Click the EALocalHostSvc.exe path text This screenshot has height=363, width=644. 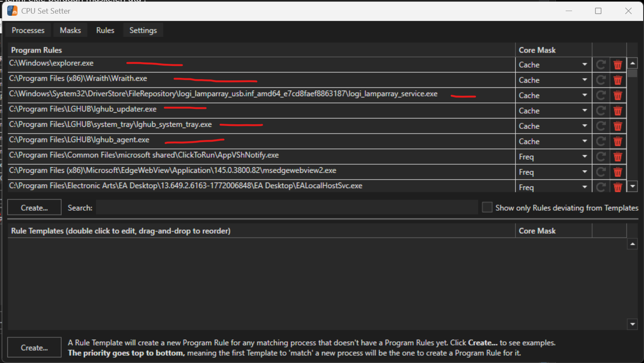tap(186, 186)
